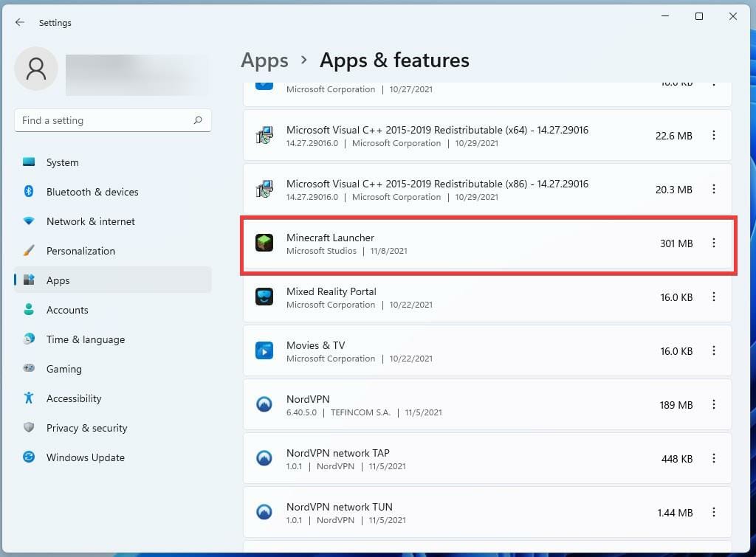The image size is (756, 557).
Task: Click the 20.3 MB size value
Action: pyautogui.click(x=673, y=190)
